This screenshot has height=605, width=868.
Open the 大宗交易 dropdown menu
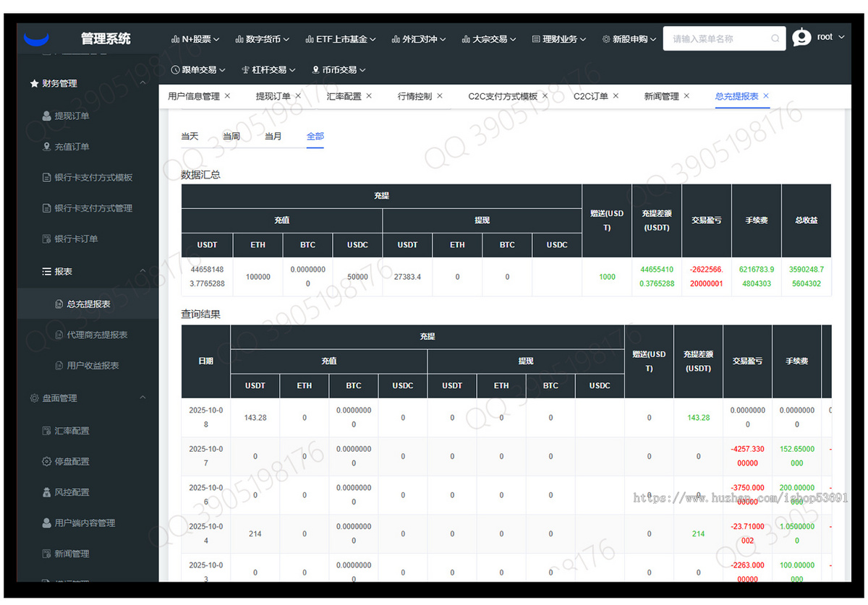[489, 39]
